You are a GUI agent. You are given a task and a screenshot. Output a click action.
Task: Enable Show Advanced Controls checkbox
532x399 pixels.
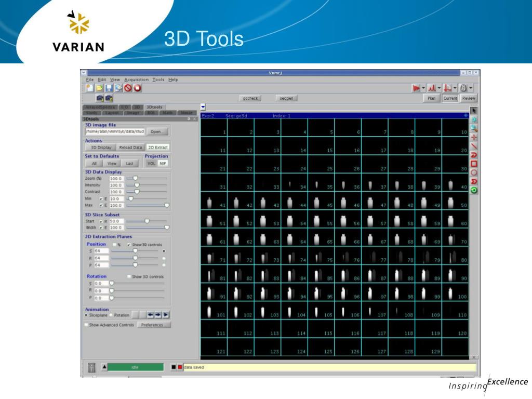tap(86, 325)
